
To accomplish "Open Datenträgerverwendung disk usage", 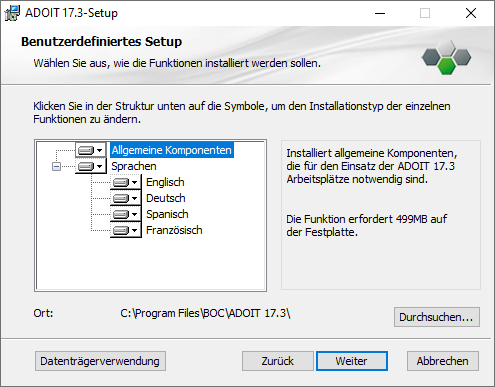I will (100, 361).
